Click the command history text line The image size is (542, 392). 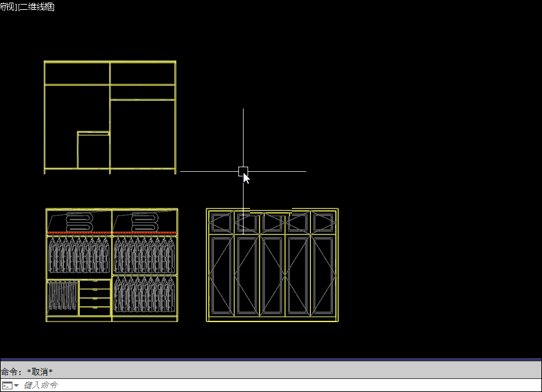coord(27,371)
